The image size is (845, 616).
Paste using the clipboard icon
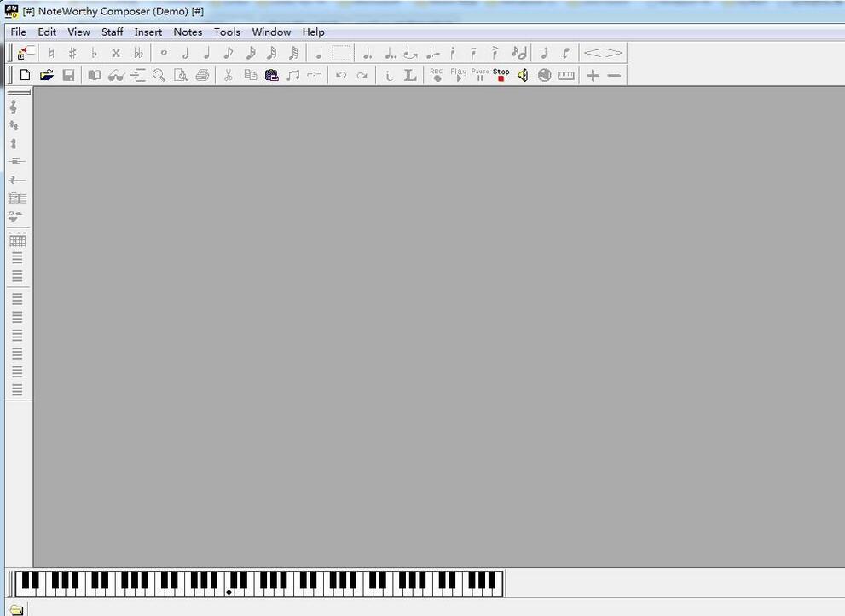[x=272, y=75]
